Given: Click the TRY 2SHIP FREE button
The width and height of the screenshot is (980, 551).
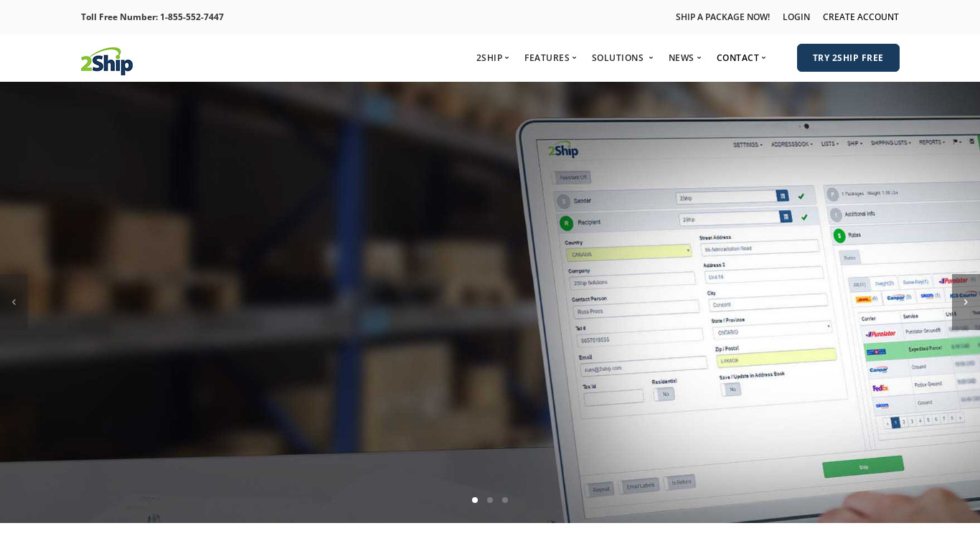Looking at the screenshot, I should click(x=848, y=57).
